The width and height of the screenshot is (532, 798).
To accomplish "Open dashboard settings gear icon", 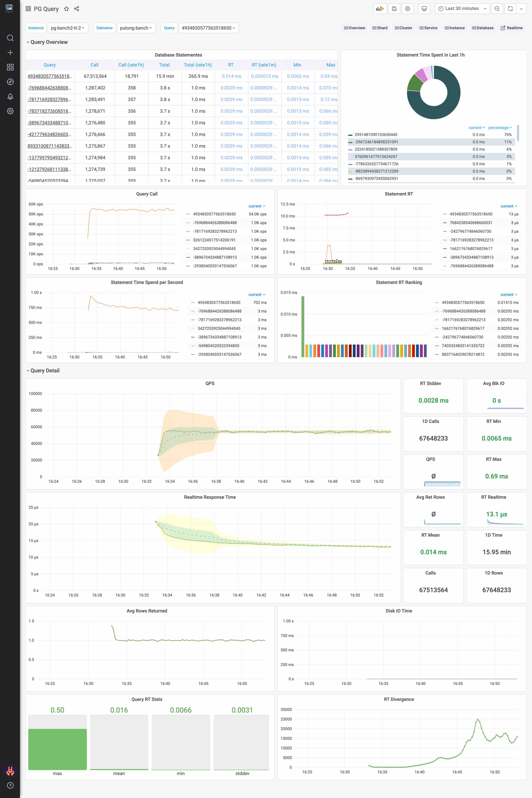I will click(x=407, y=9).
